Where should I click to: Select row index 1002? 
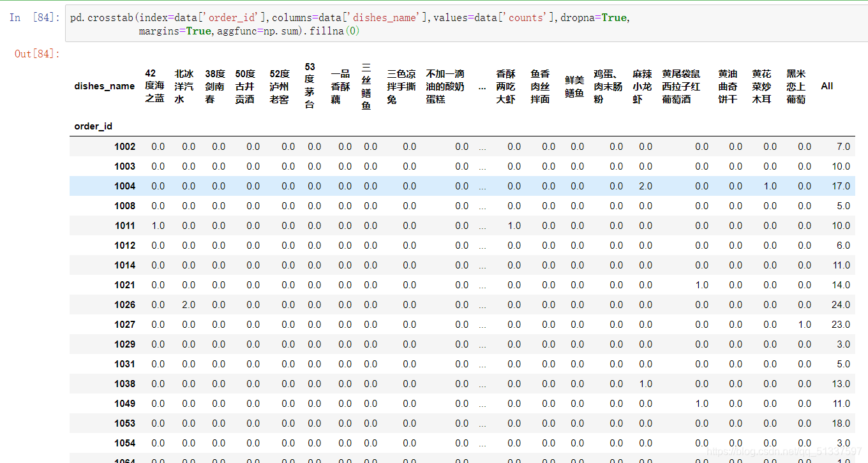(x=125, y=147)
